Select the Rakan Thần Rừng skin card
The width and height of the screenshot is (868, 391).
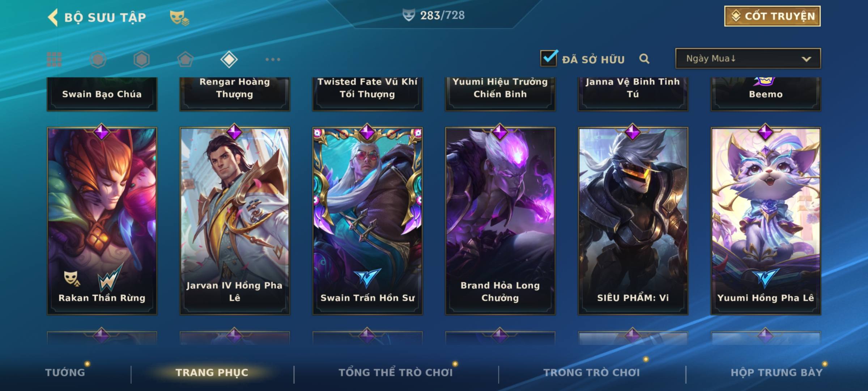coord(102,221)
